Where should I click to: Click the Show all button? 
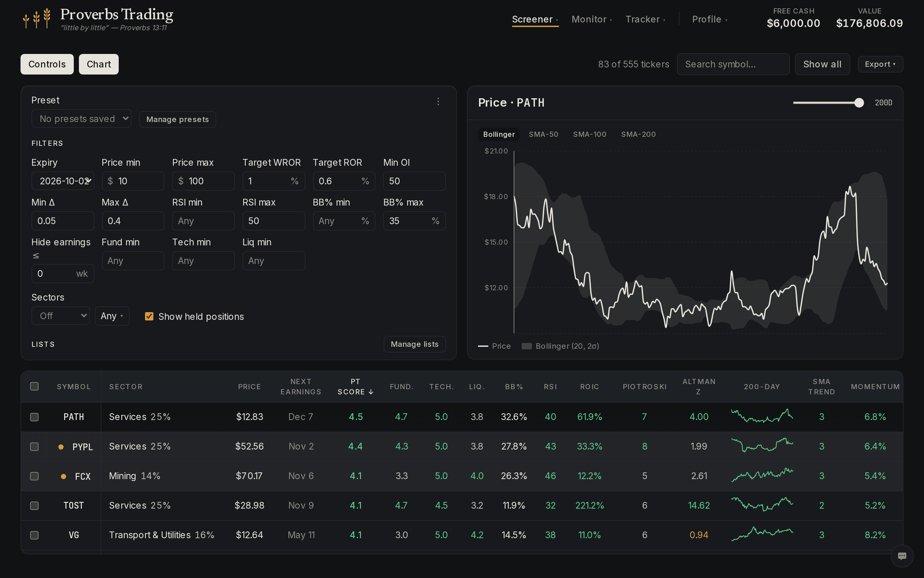[822, 64]
